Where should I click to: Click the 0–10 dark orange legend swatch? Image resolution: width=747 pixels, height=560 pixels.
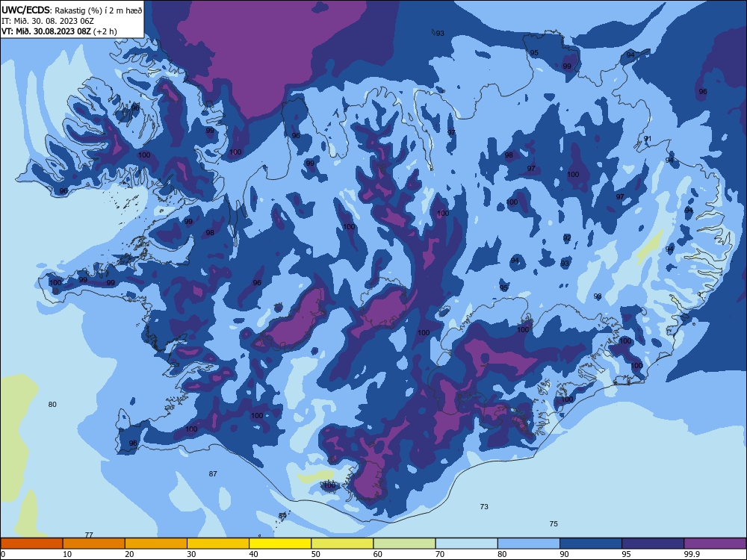31,544
